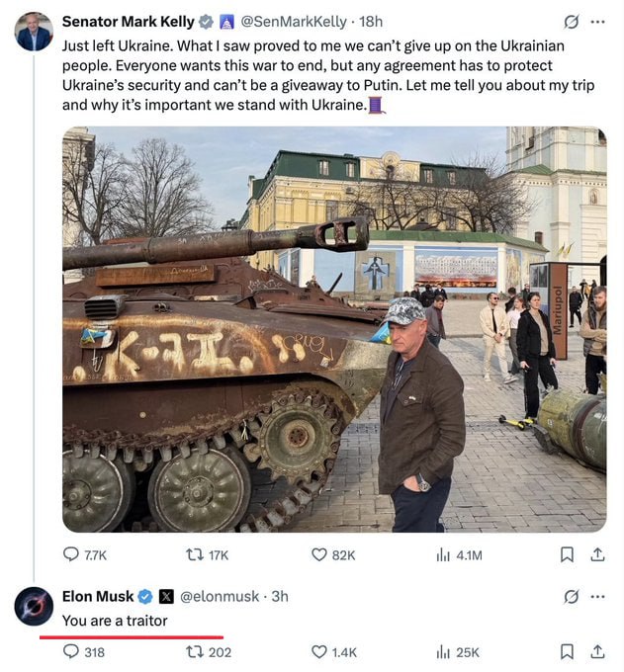Viewport: 624px width, 672px height.
Task: Bookmark Elon Musk's reply
Action: tap(567, 652)
